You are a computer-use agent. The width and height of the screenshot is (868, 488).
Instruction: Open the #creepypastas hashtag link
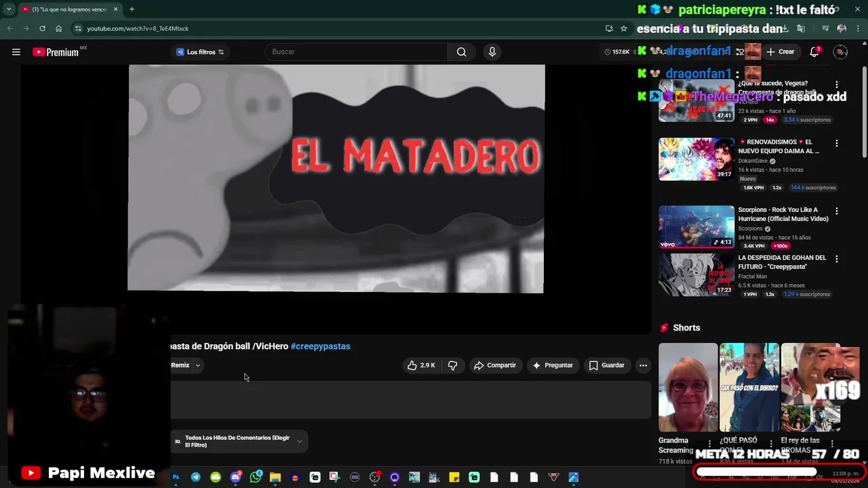point(320,346)
